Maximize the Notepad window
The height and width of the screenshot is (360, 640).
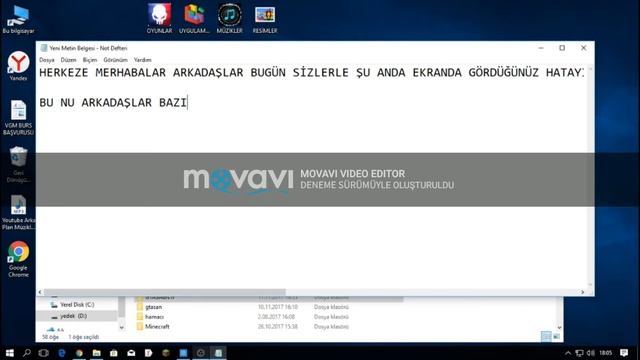[x=562, y=48]
